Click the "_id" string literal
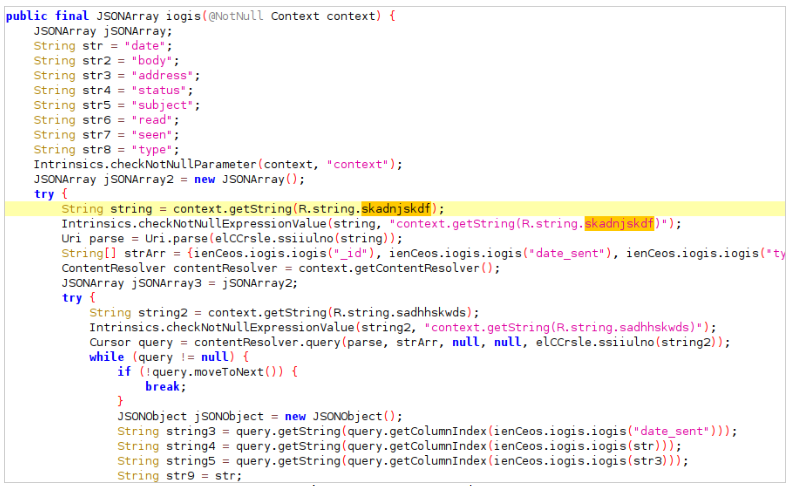The height and width of the screenshot is (486, 791). [351, 253]
